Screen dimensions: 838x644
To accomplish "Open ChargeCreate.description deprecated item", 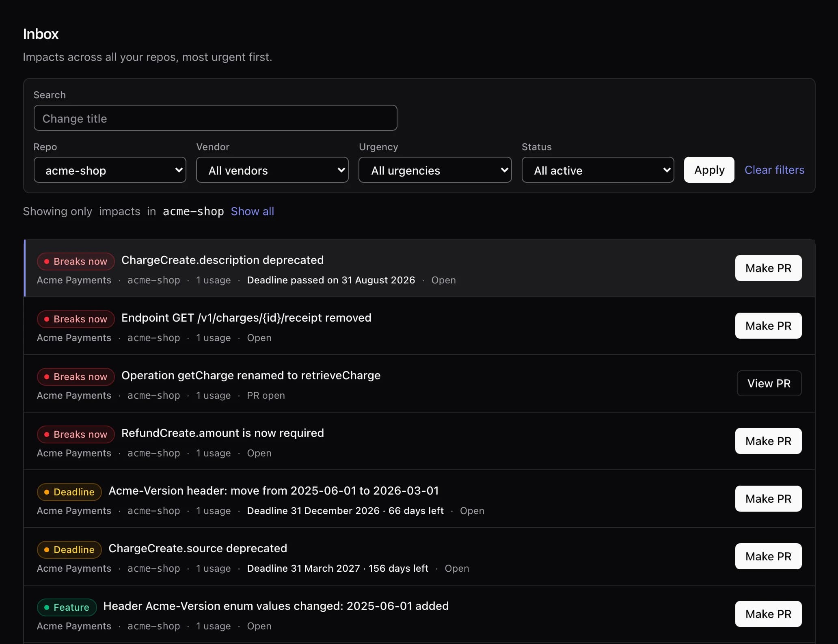I will (222, 260).
